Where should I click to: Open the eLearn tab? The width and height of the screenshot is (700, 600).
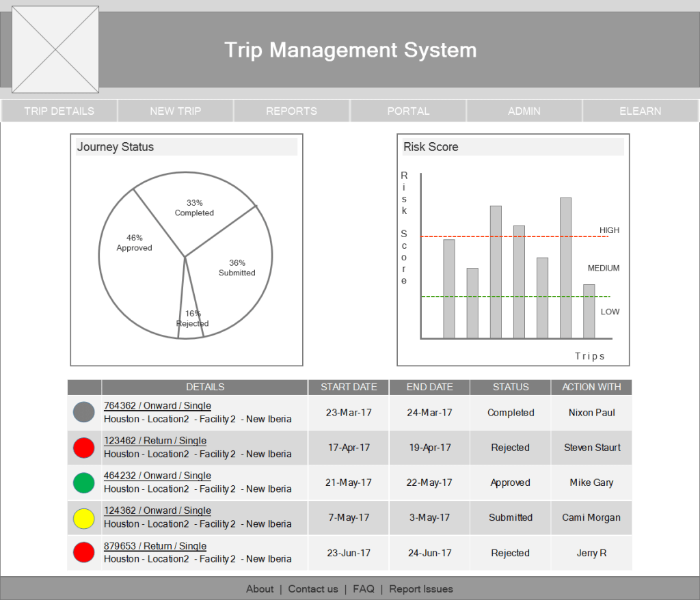click(x=641, y=111)
